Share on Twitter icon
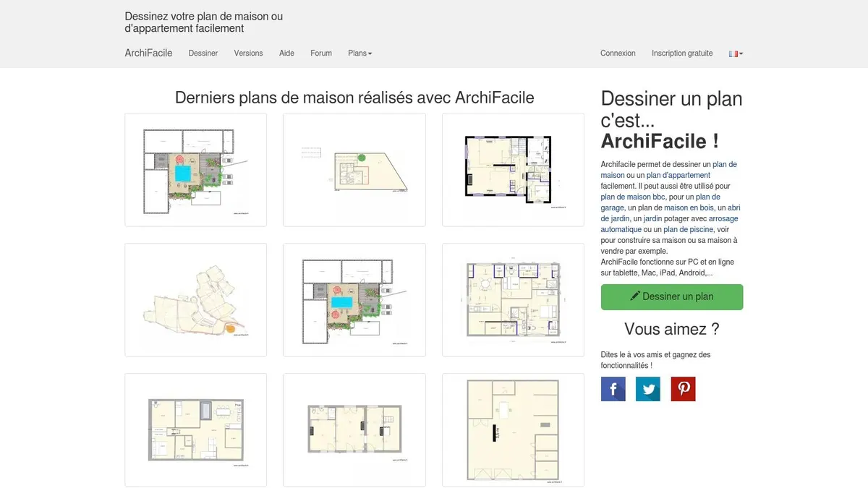868x488 pixels. pos(648,389)
